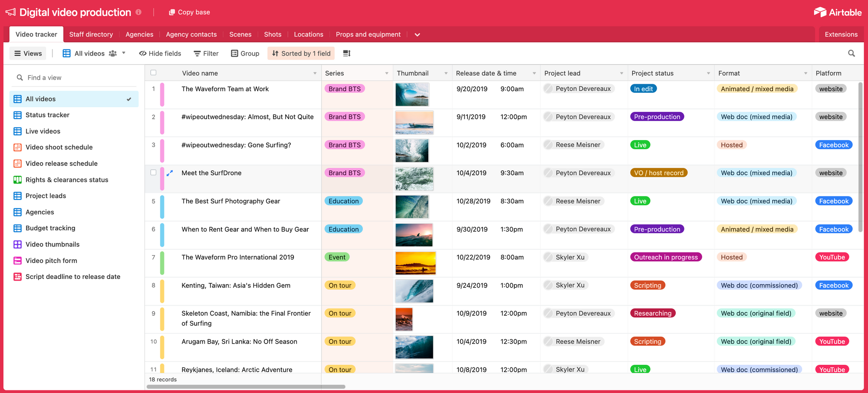This screenshot has height=393, width=868.
Task: Click the Airtable logo
Action: 838,12
